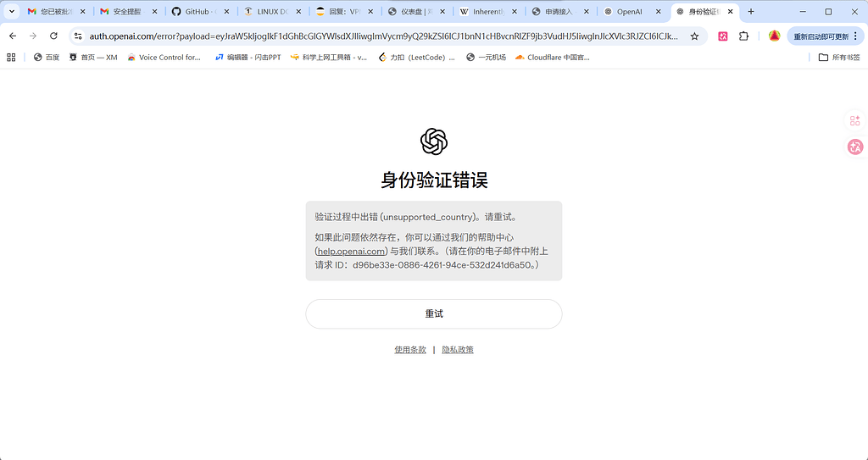
Task: Switch to the Wikipedia Inherently tab
Action: click(x=487, y=12)
